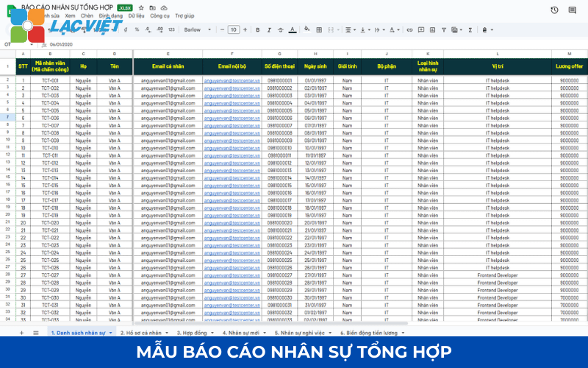Click the horizontal scrollbar of the sheet
Screen dimensions: 588x368
(x=271, y=323)
